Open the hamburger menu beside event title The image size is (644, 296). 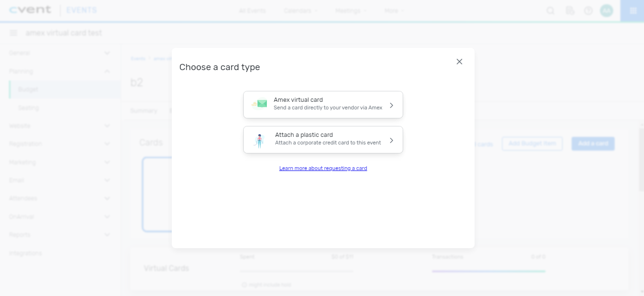(x=13, y=33)
